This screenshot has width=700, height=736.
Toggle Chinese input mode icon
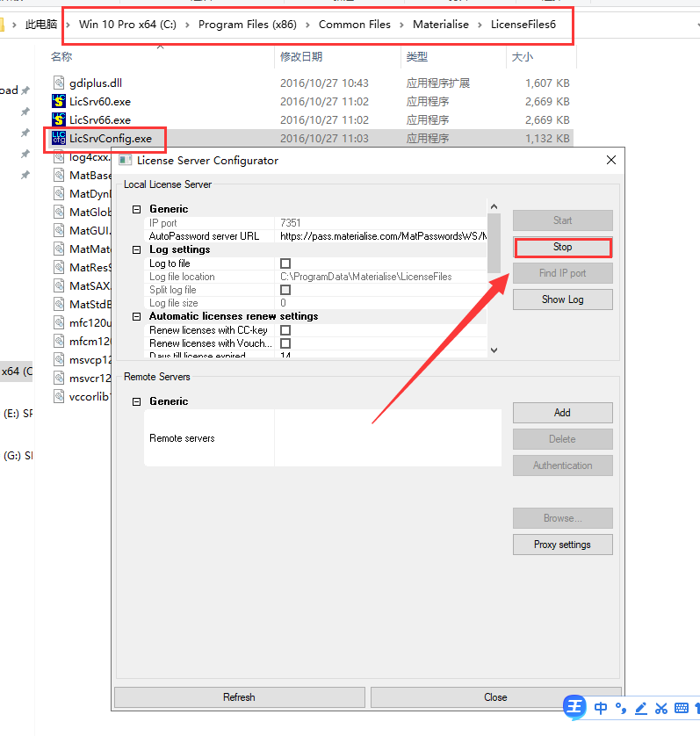pyautogui.click(x=601, y=708)
